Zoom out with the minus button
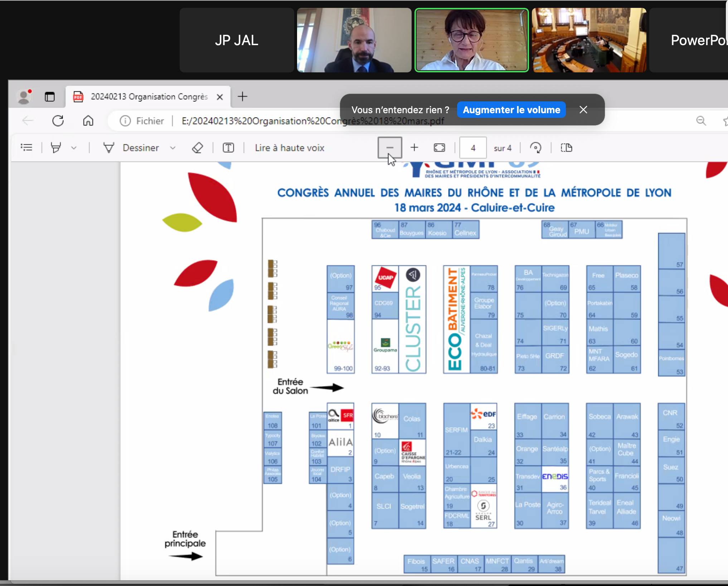The image size is (728, 586). [x=390, y=148]
